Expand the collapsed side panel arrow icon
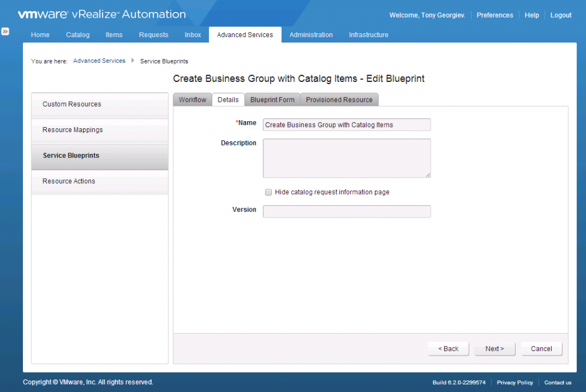Screen dimensions: 586x392 pyautogui.click(x=5, y=31)
